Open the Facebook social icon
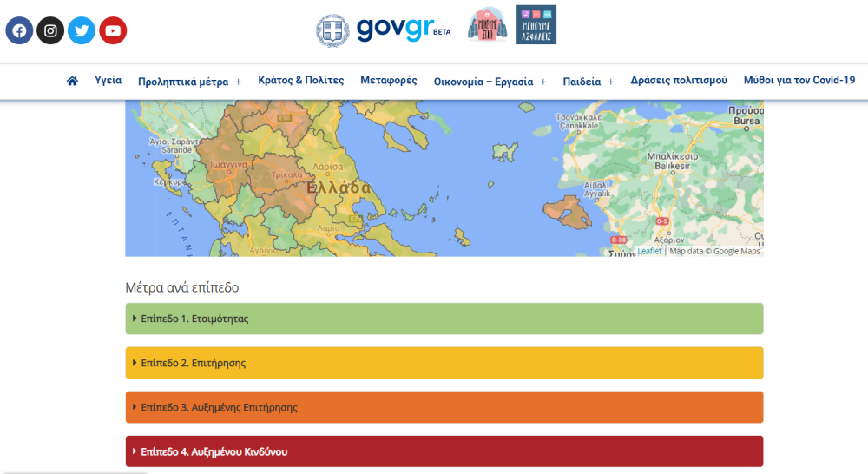Image resolution: width=868 pixels, height=474 pixels. pos(19,30)
